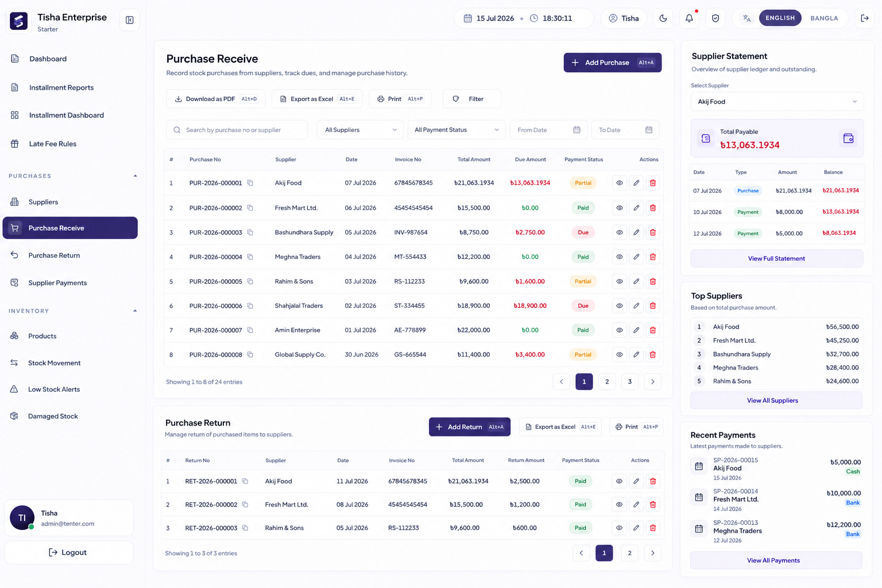
Task: Open the notifications bell
Action: [x=689, y=18]
